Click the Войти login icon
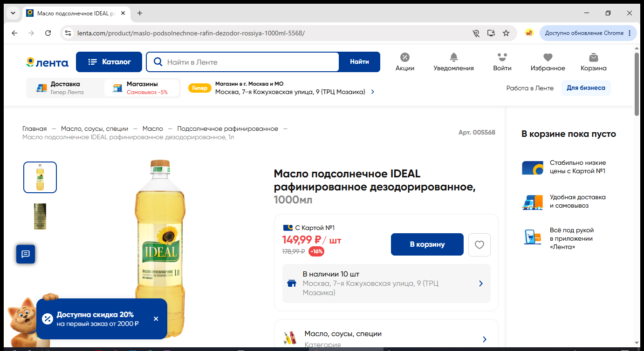The image size is (644, 351). point(502,62)
